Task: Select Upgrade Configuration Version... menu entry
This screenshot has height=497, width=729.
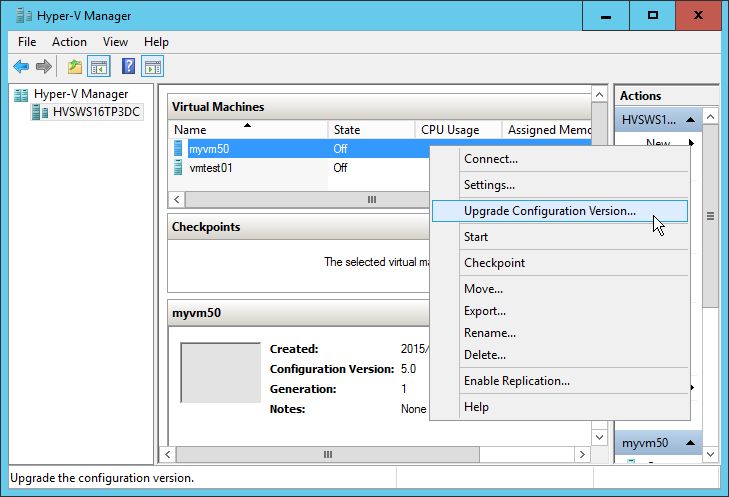Action: pyautogui.click(x=560, y=211)
